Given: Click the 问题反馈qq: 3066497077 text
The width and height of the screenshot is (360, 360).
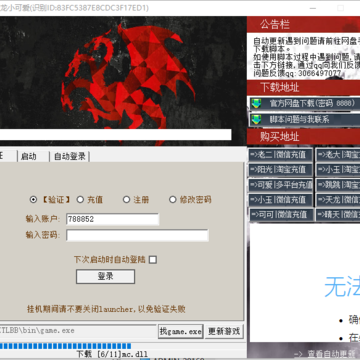Looking at the screenshot, I should click(x=297, y=73).
